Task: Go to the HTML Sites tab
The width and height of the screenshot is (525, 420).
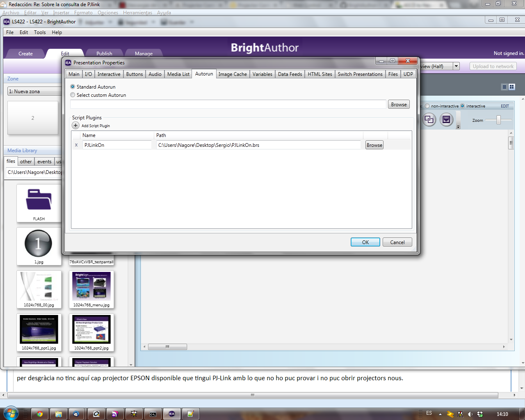Action: [320, 74]
